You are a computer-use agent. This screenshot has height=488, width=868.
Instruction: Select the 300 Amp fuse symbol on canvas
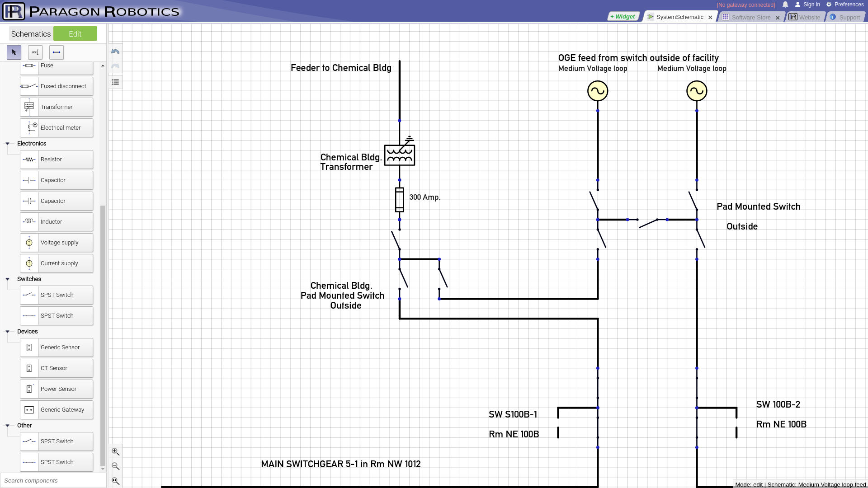tap(400, 200)
